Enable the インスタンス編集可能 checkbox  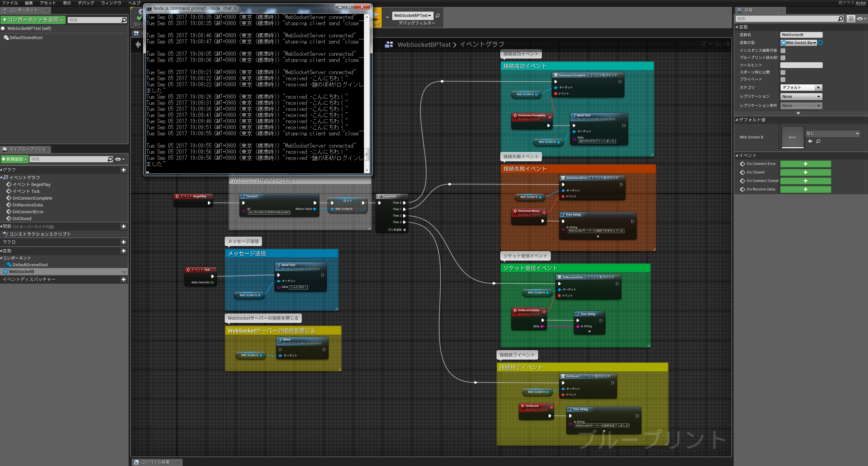[x=783, y=50]
